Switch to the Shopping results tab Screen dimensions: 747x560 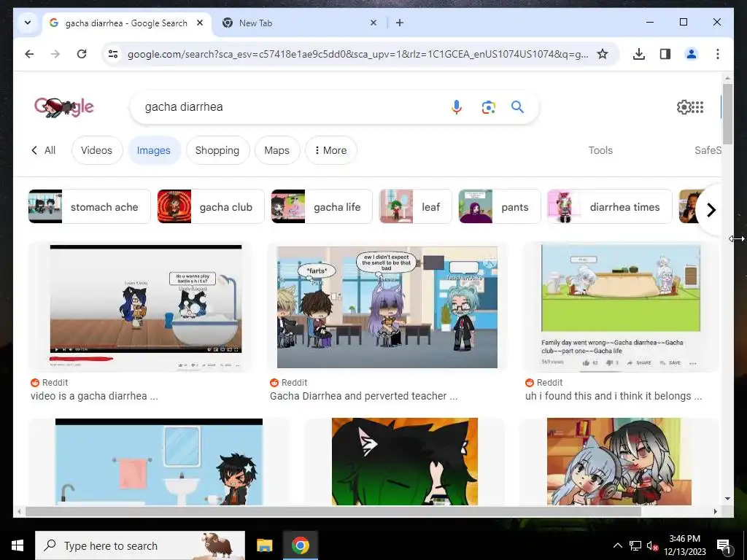(x=217, y=150)
